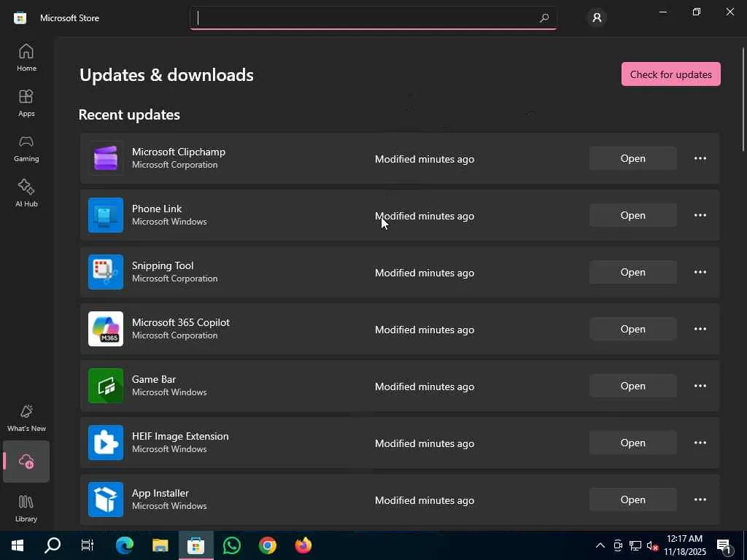The width and height of the screenshot is (747, 560).
Task: Expand more options for Phone Link
Action: pos(700,215)
